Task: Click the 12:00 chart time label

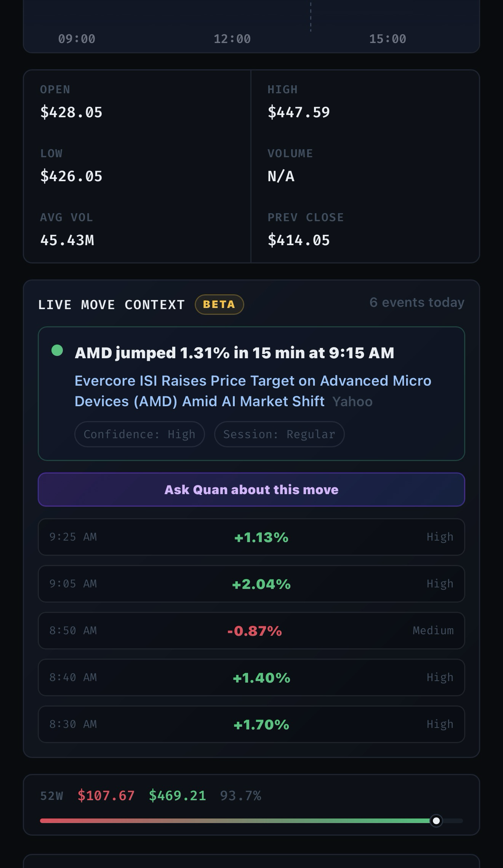Action: click(232, 39)
